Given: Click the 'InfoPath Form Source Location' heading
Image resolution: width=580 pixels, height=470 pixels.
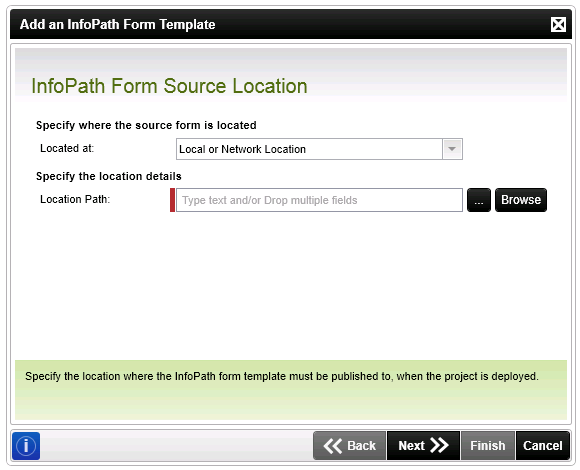Looking at the screenshot, I should tap(169, 86).
